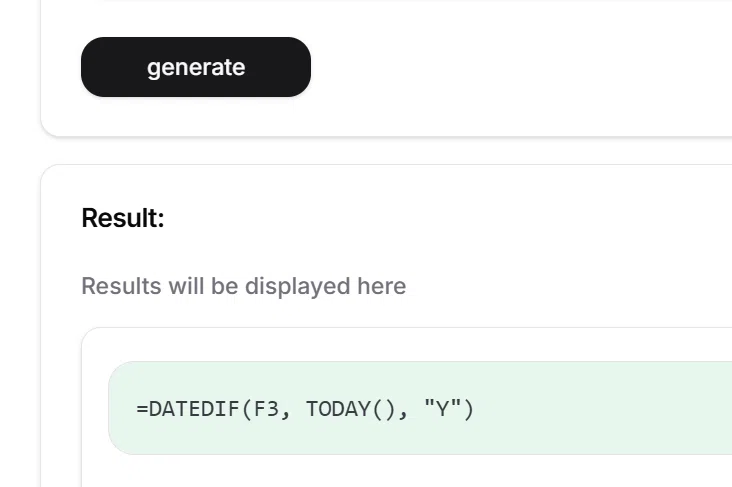Click TODAY() inside the generated formula
The width and height of the screenshot is (732, 487).
[351, 409]
